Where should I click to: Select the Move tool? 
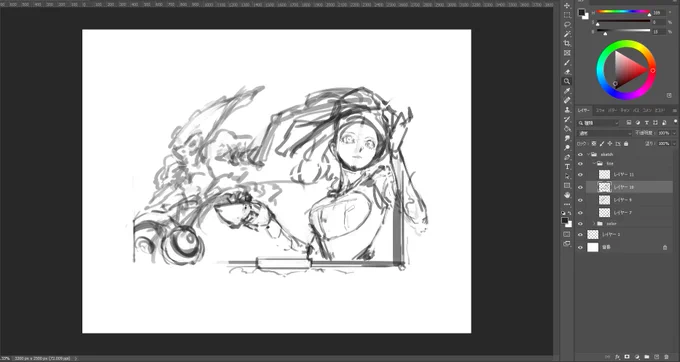point(567,6)
